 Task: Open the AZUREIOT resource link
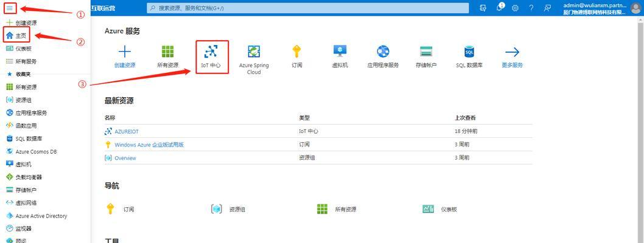tap(127, 132)
